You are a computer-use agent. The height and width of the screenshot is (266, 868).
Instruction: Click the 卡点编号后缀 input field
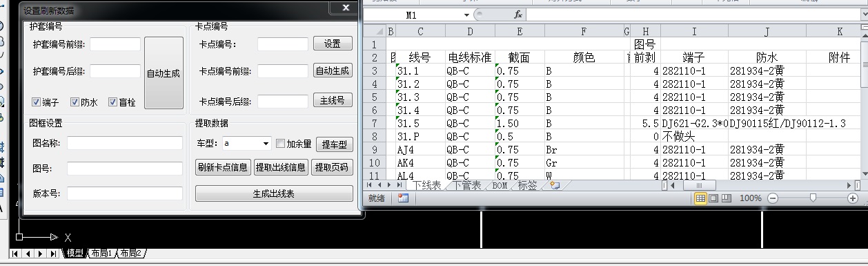point(282,102)
